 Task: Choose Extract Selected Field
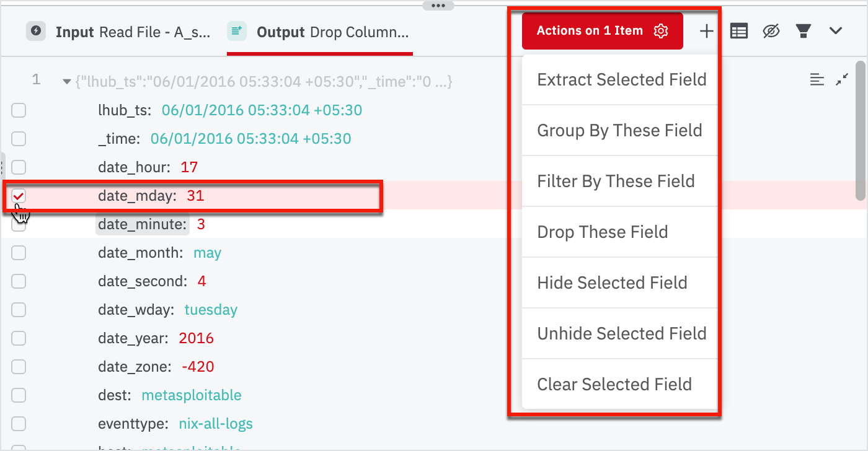(x=620, y=79)
